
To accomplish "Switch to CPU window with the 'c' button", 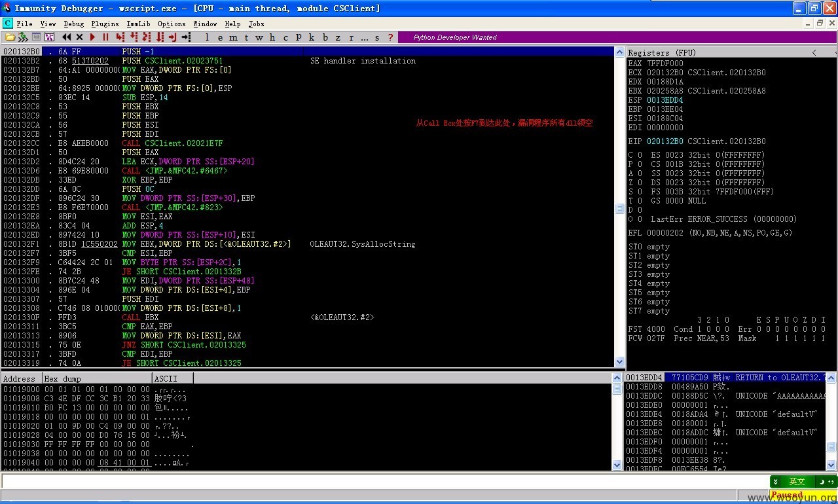I will [285, 37].
